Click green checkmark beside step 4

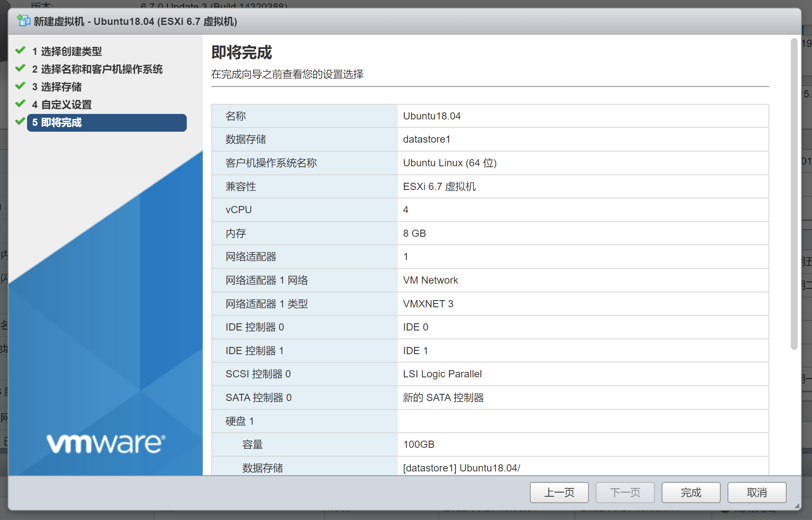20,104
